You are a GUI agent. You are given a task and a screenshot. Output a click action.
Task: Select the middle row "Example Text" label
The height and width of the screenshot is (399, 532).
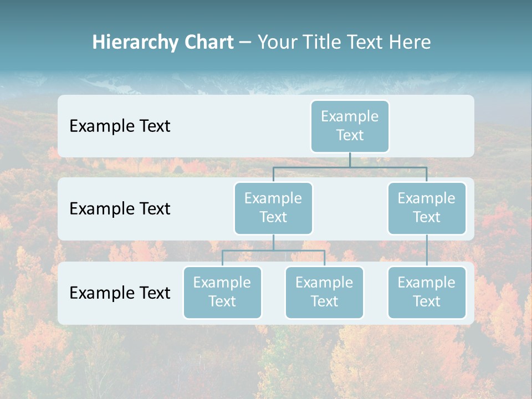click(x=120, y=208)
